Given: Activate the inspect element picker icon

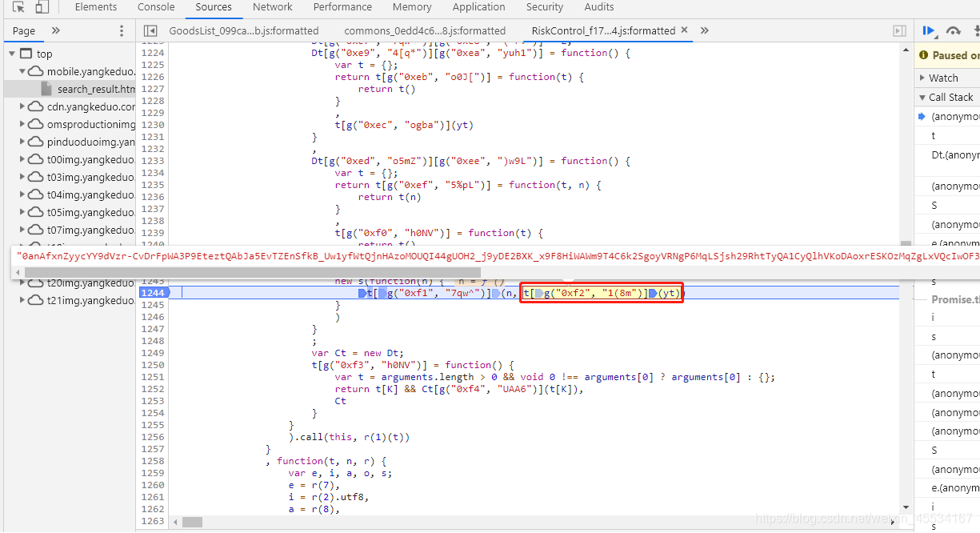Looking at the screenshot, I should [x=18, y=7].
